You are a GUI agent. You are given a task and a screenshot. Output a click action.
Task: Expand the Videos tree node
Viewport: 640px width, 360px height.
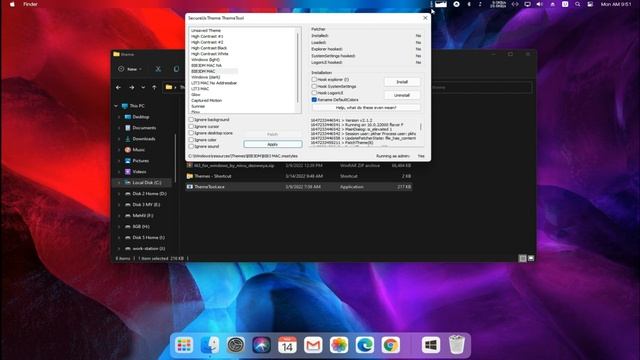pos(119,171)
